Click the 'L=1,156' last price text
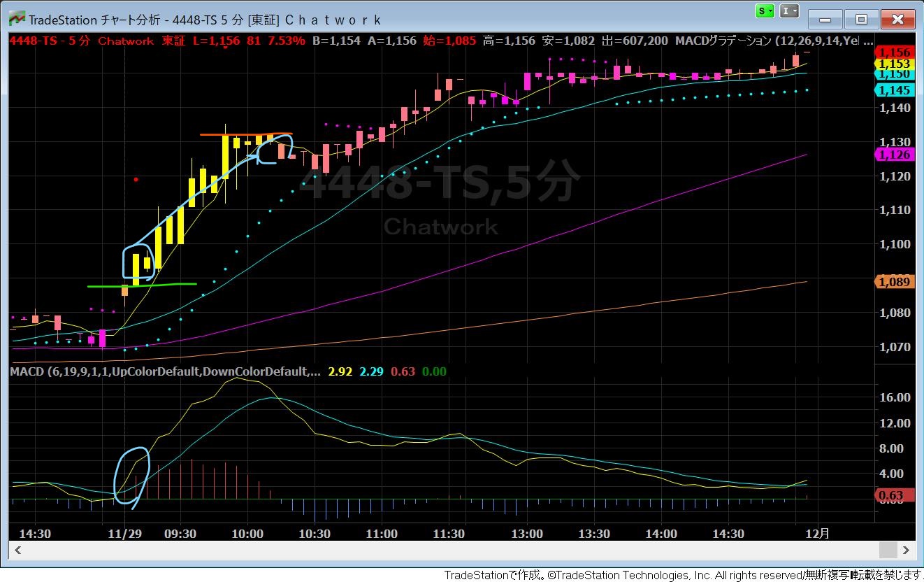The height and width of the screenshot is (582, 924). pos(216,41)
